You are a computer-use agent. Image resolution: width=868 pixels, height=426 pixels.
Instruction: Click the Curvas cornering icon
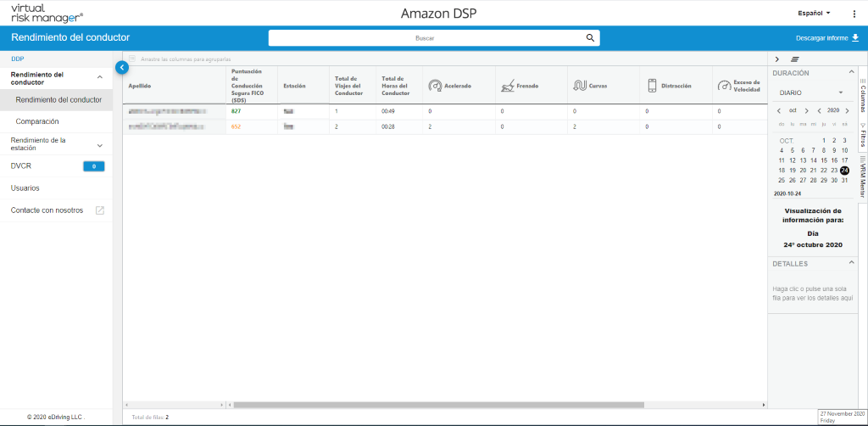coord(580,86)
